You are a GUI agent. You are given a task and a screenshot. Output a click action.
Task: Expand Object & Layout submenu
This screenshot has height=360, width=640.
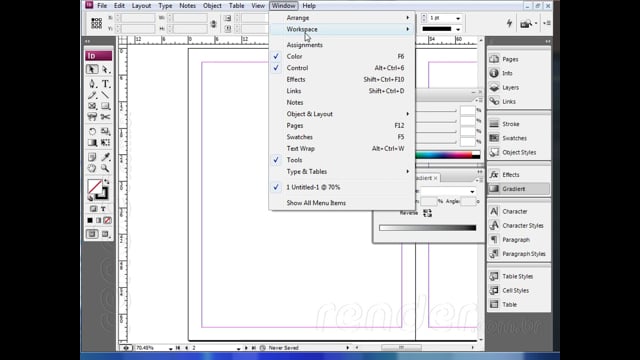click(x=342, y=114)
